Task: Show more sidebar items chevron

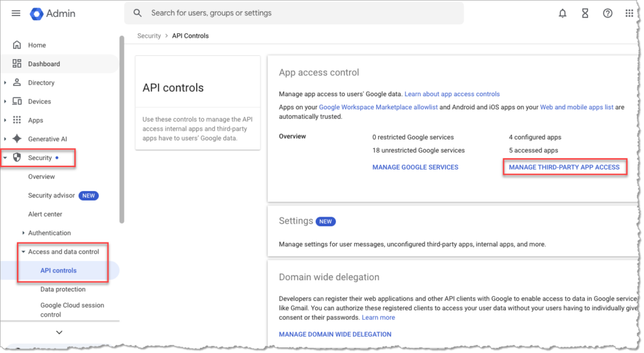Action: (x=59, y=332)
